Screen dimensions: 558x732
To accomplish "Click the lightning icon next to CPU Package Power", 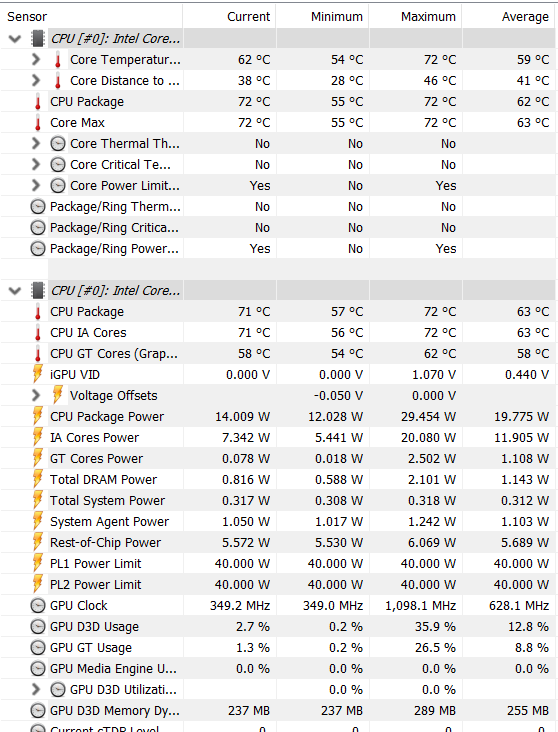I will pyautogui.click(x=38, y=416).
